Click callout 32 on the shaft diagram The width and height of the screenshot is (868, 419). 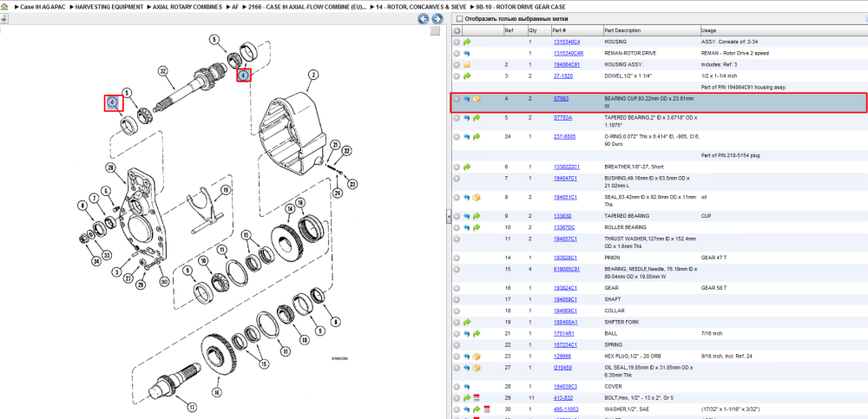coord(163,71)
